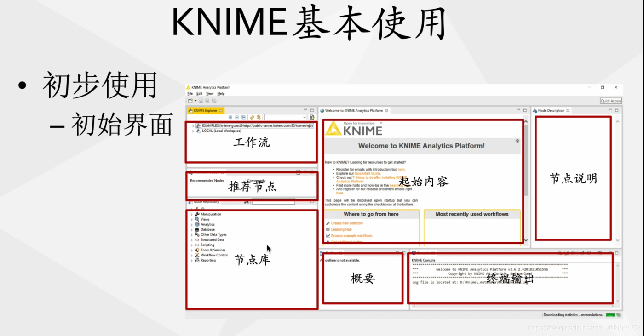644x336 pixels.
Task: Close the Node Description tab
Action: [x=568, y=110]
